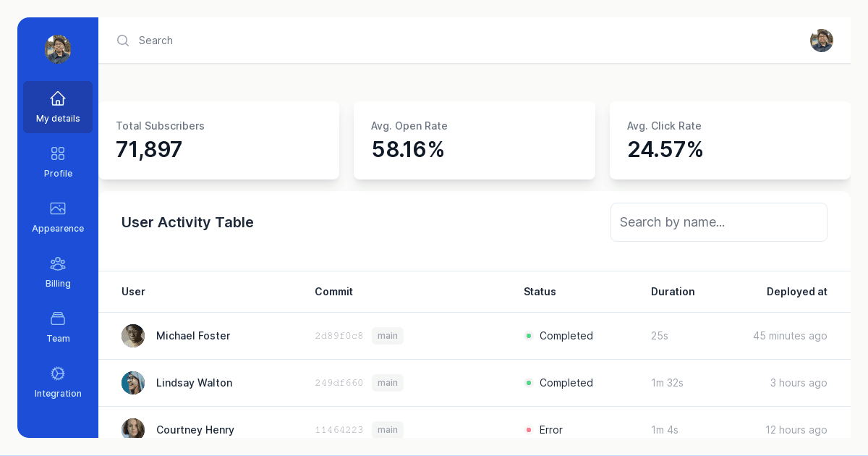Select the Appearence image icon
The image size is (868, 456).
tap(58, 208)
